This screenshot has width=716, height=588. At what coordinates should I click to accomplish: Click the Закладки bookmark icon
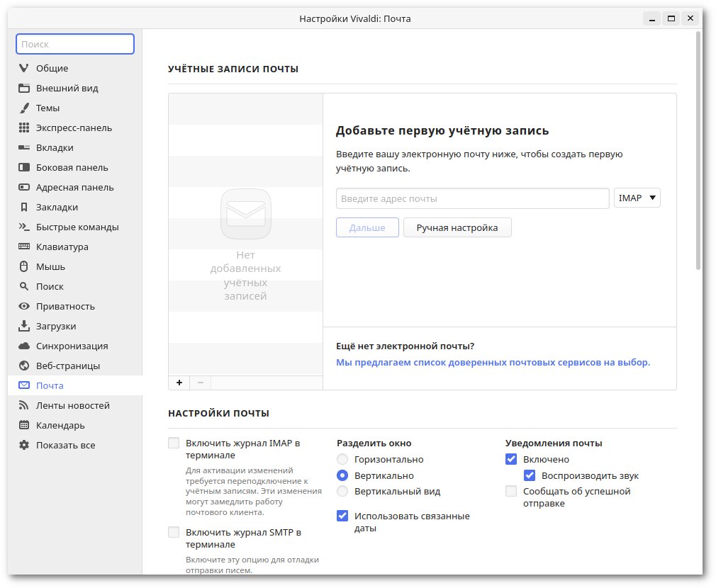click(23, 207)
